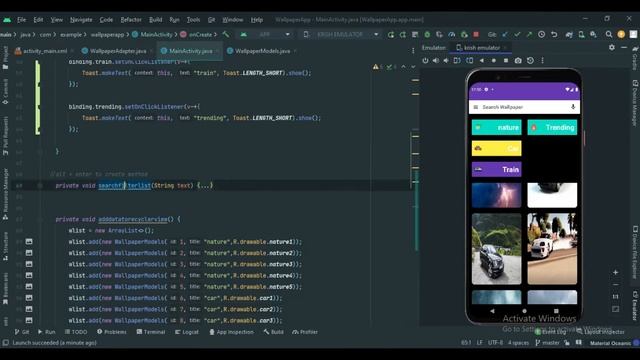Open the File menu
The height and width of the screenshot is (360, 640).
[x=22, y=20]
